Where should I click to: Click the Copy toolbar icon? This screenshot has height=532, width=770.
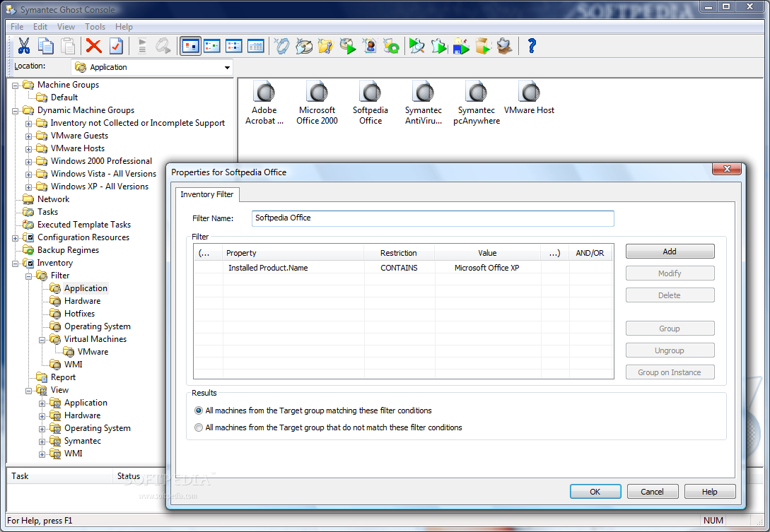tap(46, 46)
